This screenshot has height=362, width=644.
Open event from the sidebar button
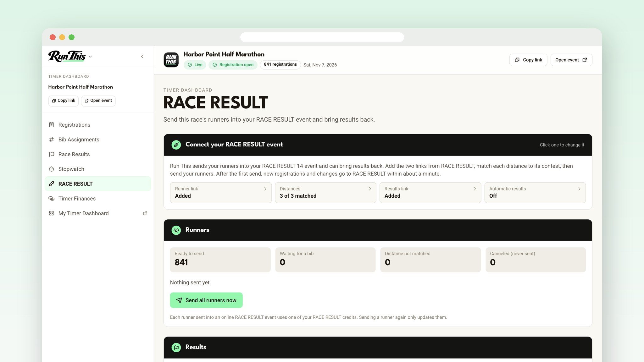click(x=98, y=101)
